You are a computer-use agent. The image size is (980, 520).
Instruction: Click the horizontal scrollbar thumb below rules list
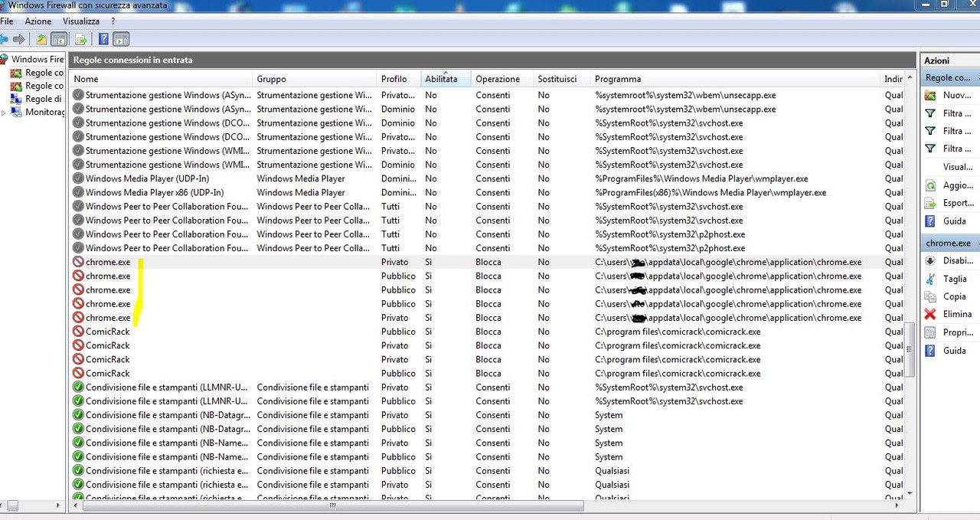(332, 505)
